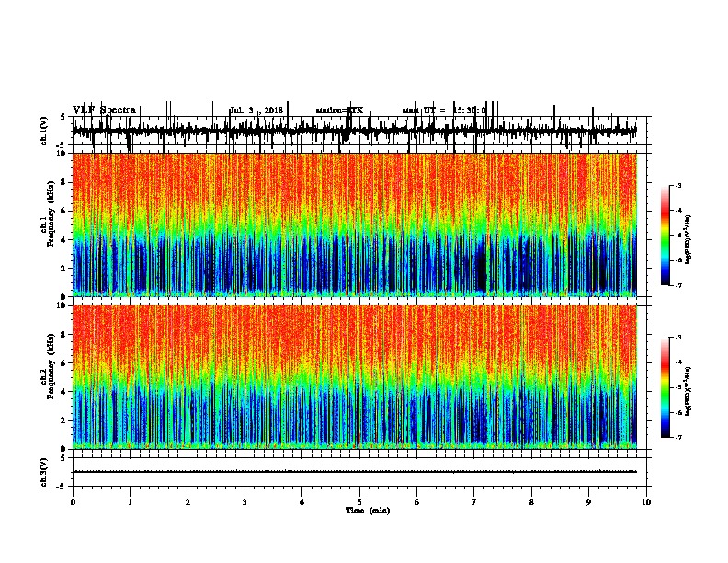Click the "-3" tick on ch.1 colorbar
This screenshot has width=728, height=563.
[x=677, y=186]
